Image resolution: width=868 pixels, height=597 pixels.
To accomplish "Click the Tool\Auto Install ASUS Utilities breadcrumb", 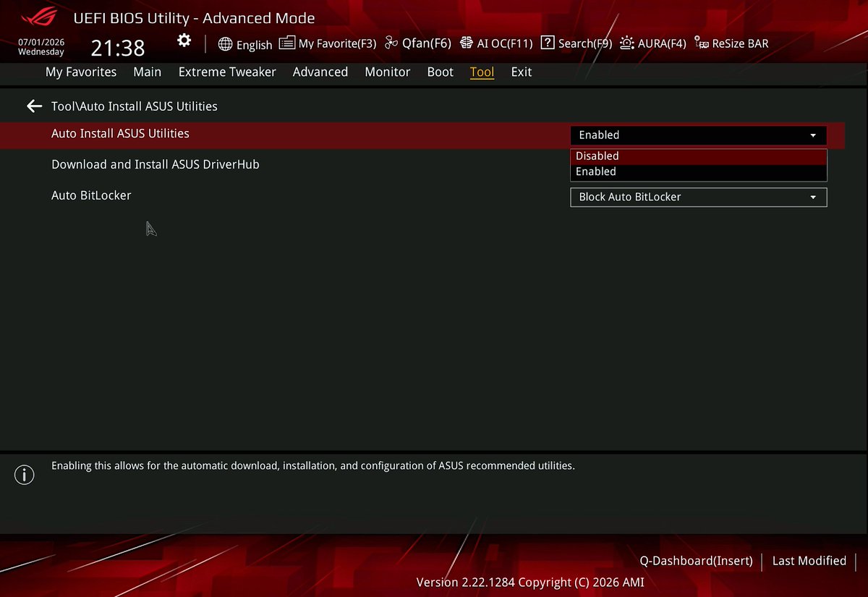I will [135, 106].
